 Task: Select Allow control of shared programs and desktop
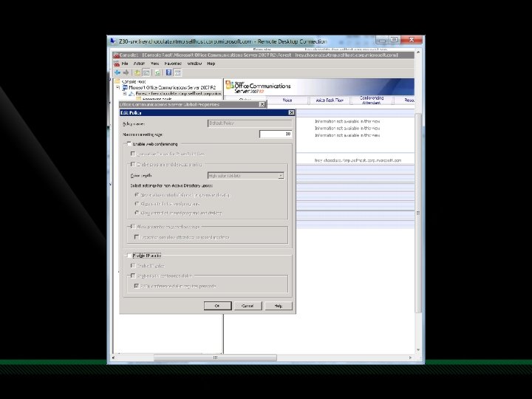pyautogui.click(x=137, y=213)
